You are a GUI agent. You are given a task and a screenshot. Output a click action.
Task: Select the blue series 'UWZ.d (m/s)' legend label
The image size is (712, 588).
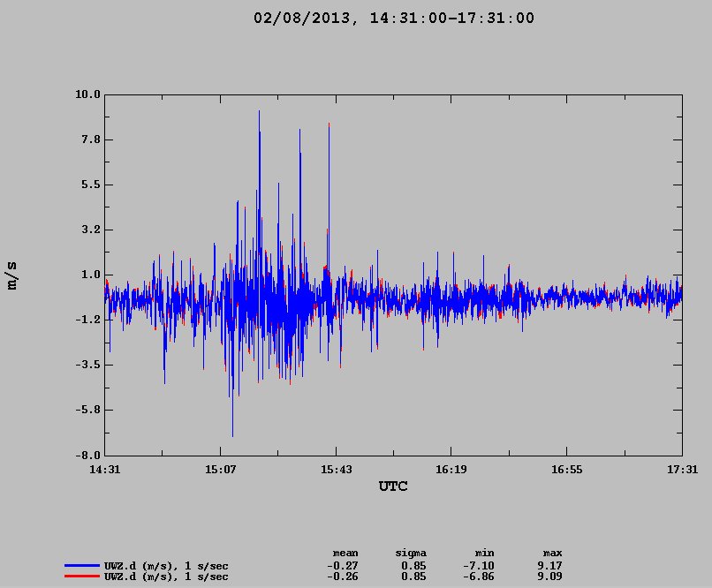pos(166,566)
